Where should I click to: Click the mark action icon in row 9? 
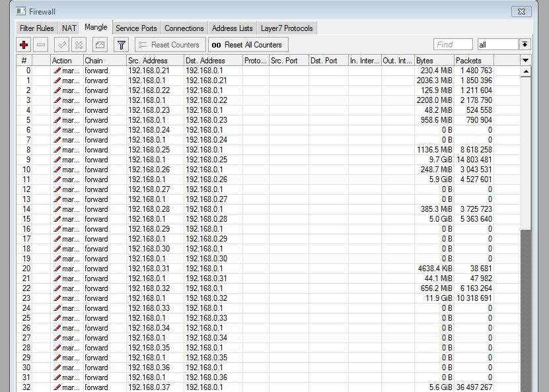(x=57, y=160)
